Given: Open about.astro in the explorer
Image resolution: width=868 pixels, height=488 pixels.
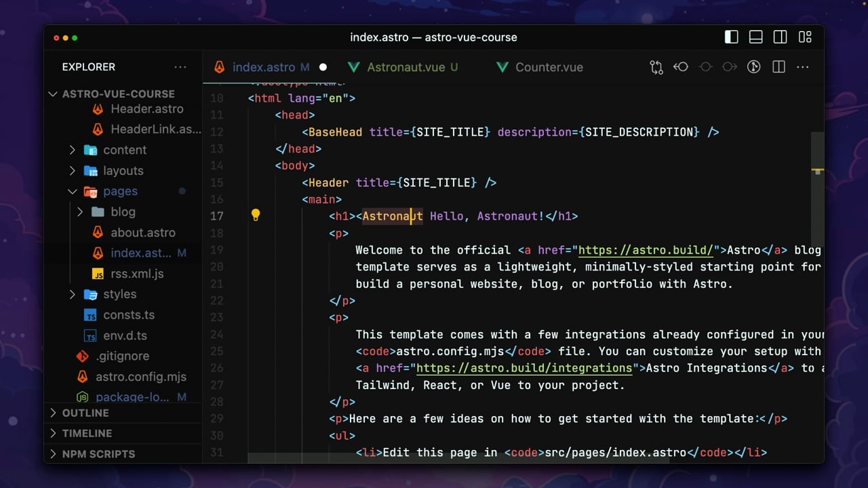Looking at the screenshot, I should 143,232.
